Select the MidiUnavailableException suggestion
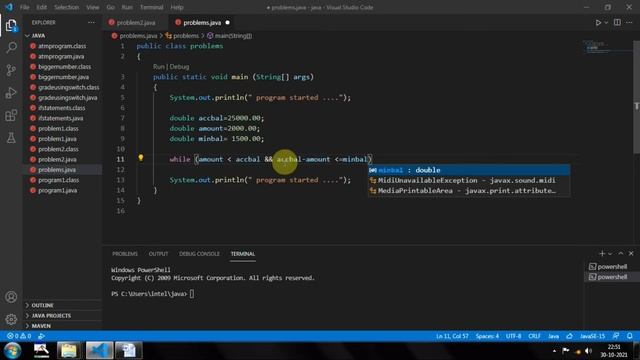The height and width of the screenshot is (360, 640). [x=469, y=180]
